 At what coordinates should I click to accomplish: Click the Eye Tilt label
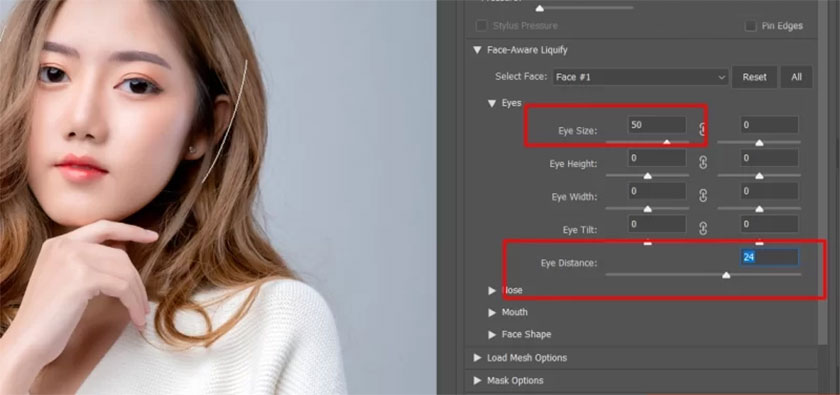point(580,230)
